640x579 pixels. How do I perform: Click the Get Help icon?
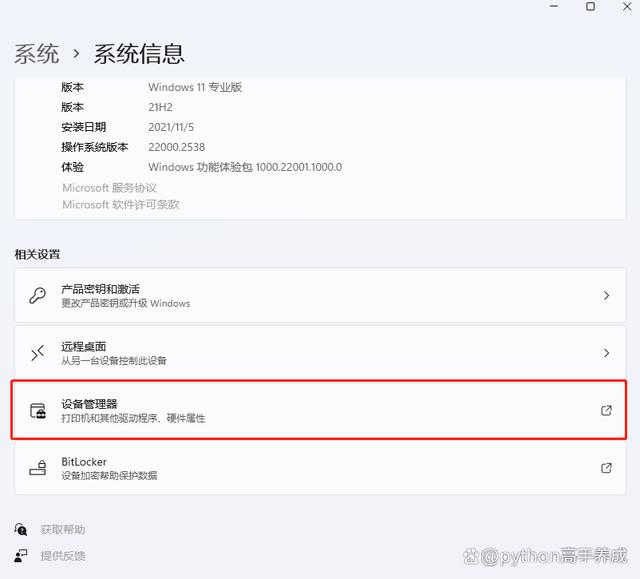click(21, 529)
